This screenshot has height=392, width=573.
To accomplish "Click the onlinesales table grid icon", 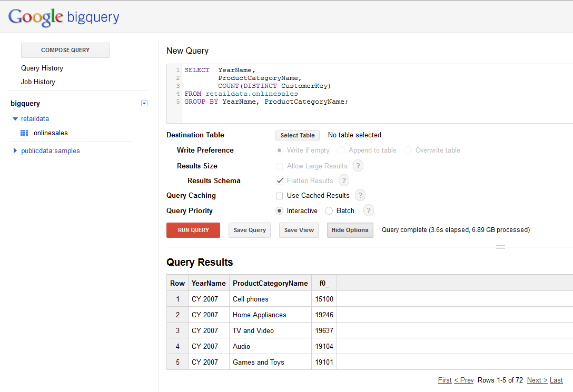I will [24, 133].
